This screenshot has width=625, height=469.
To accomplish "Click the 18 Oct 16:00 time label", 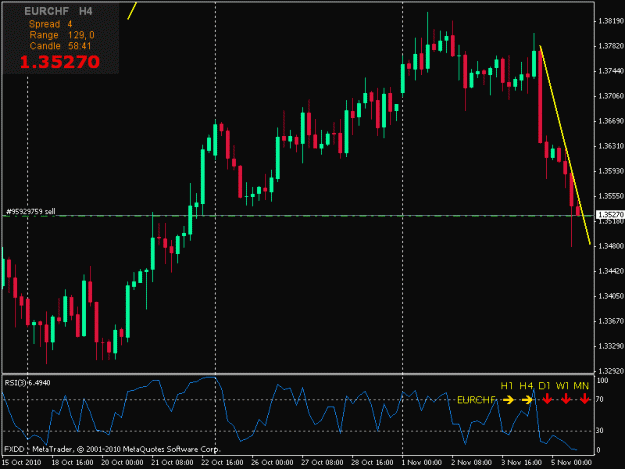I will point(72,463).
